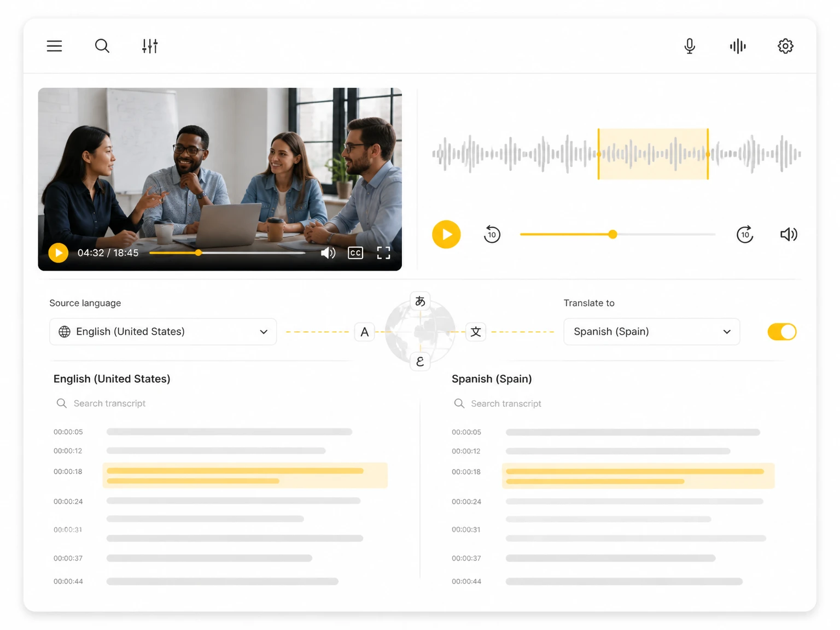Click the 00:00:44 timestamp in the Spanish transcript

tap(466, 581)
